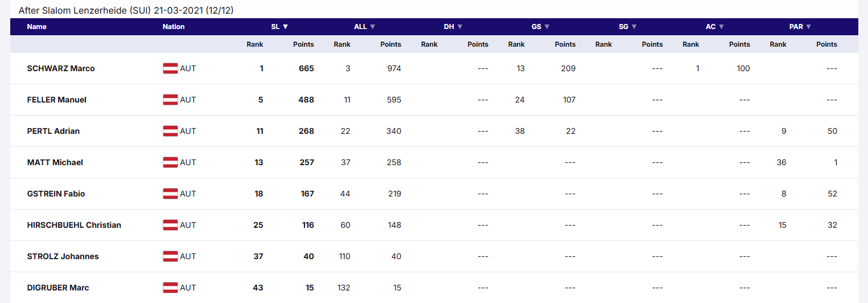868x303 pixels.
Task: Open HIRSCHBUEHL Christian athlete page
Action: (74, 225)
